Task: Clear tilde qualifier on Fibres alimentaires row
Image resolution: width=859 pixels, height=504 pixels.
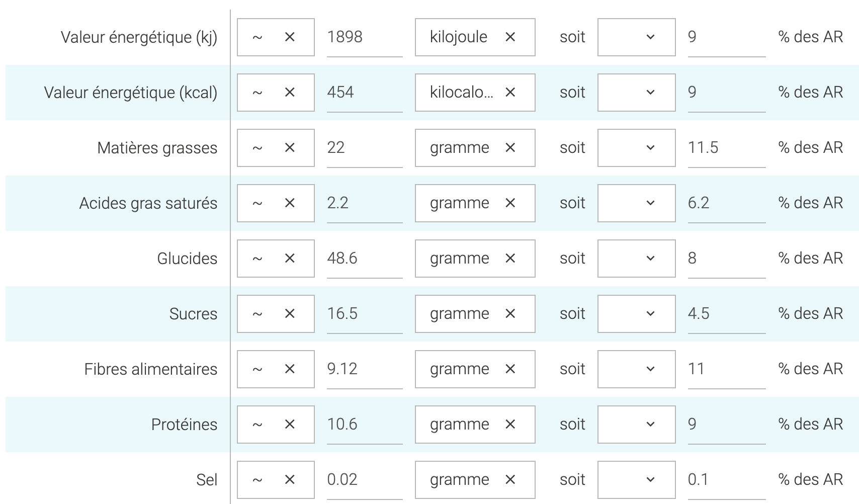Action: pyautogui.click(x=290, y=369)
